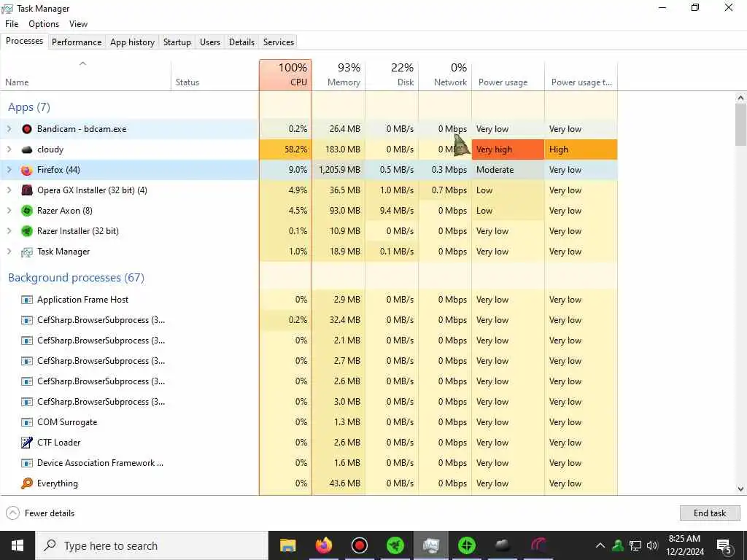The height and width of the screenshot is (560, 747).
Task: Show hidden system tray icons
Action: click(x=600, y=545)
